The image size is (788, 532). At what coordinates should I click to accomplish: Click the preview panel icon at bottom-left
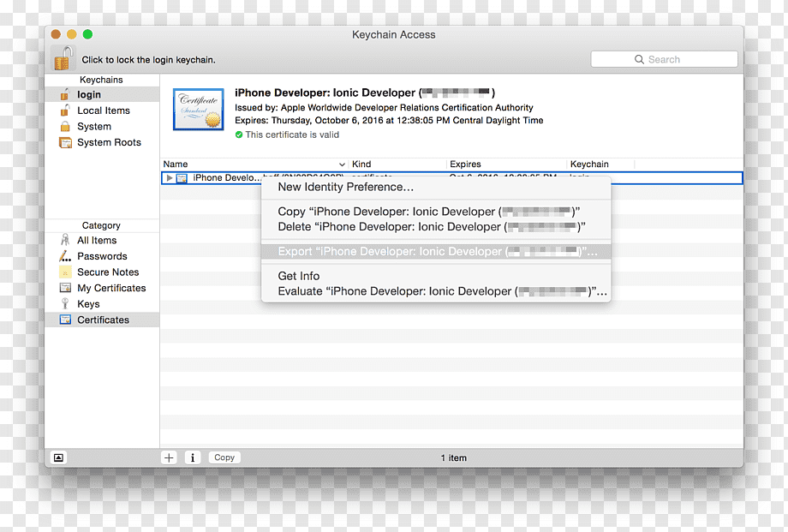[58, 457]
